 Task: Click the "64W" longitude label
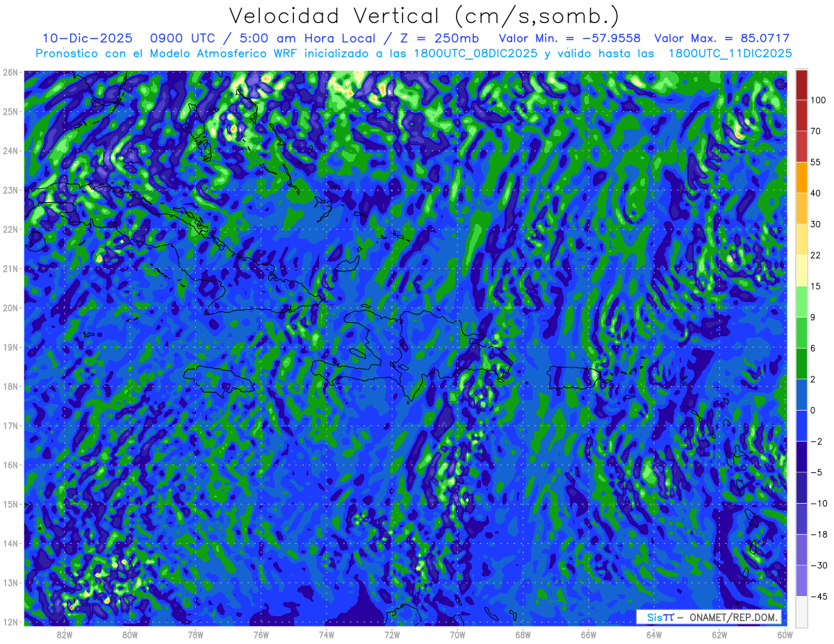[653, 634]
